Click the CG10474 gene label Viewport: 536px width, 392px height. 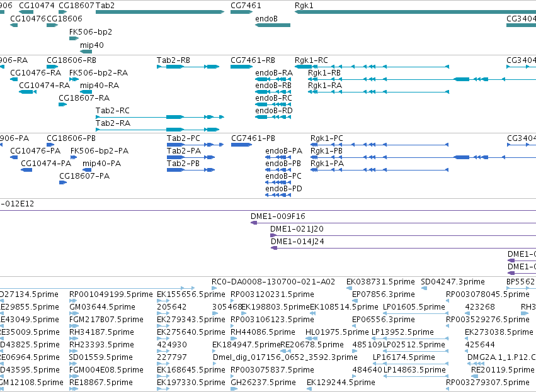coord(37,6)
